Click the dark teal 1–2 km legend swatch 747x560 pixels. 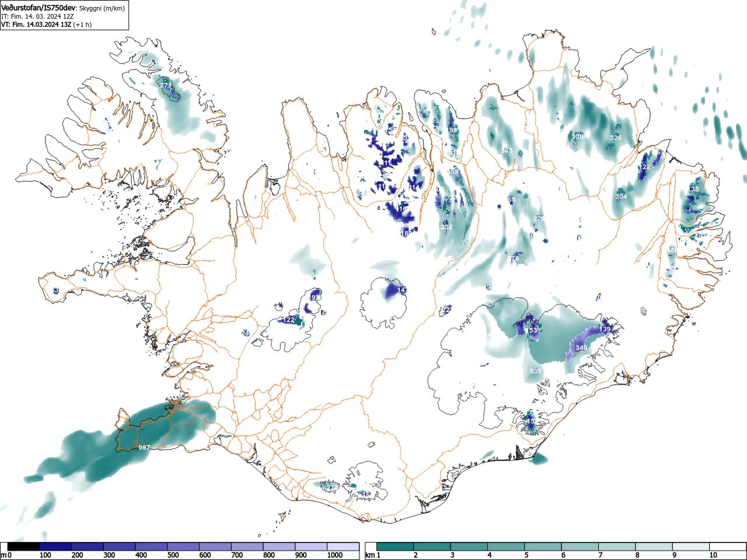[x=396, y=547]
